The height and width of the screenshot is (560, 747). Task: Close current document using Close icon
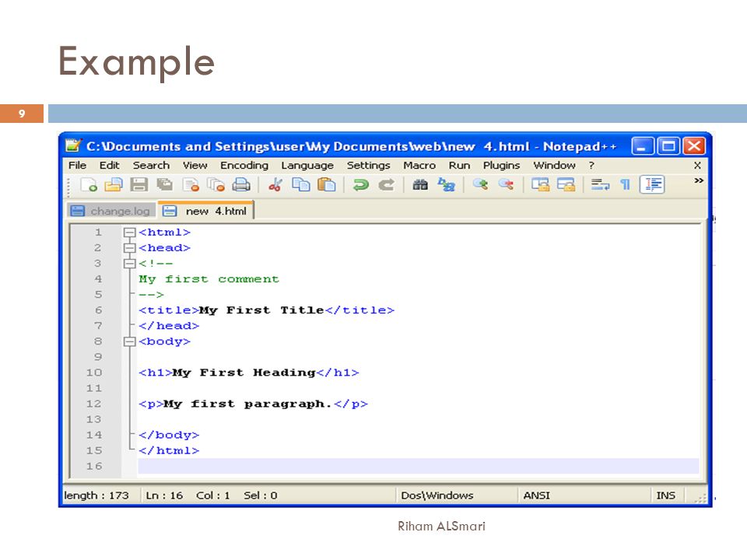point(191,185)
